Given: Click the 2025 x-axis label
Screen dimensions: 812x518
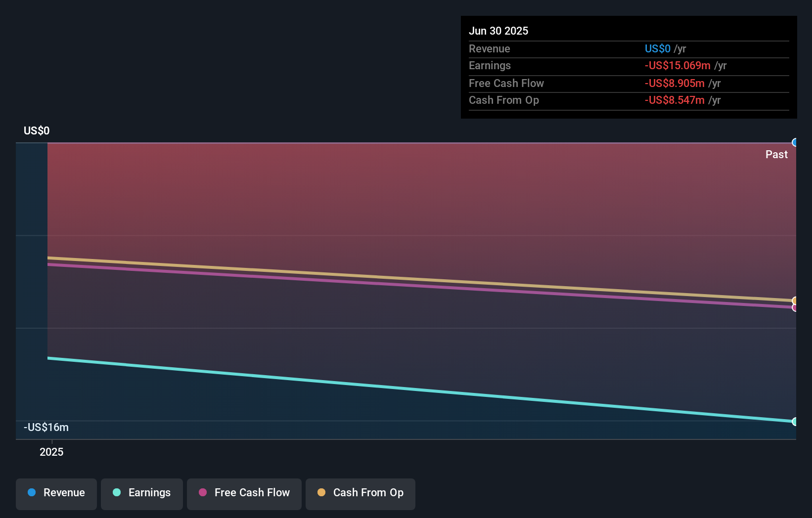Looking at the screenshot, I should (51, 452).
